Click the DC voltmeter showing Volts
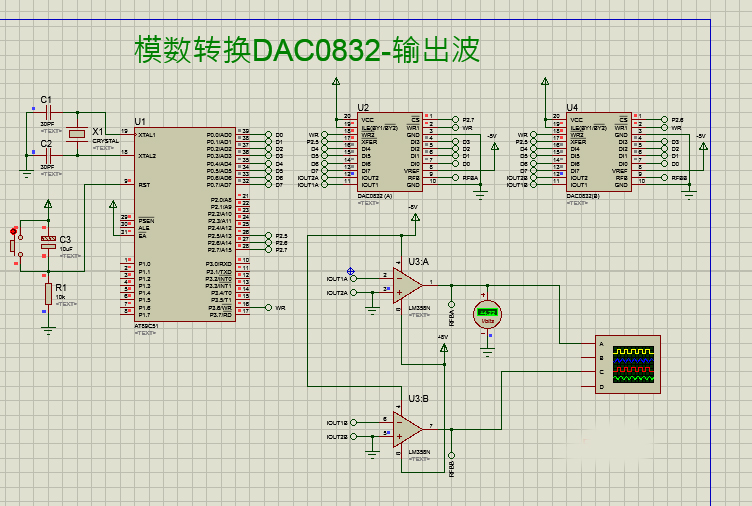Screen dimensions: 752x506 tap(487, 314)
